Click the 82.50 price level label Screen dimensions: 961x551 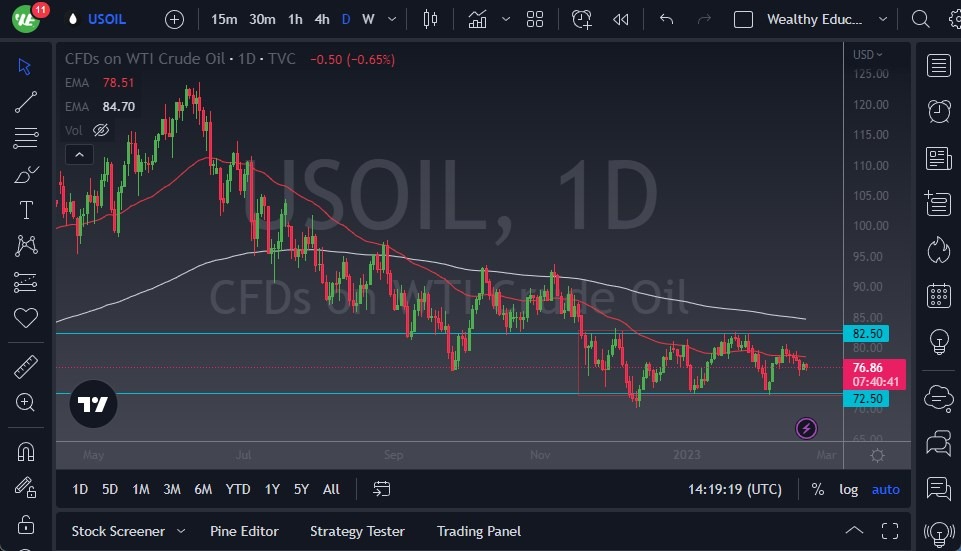(867, 333)
